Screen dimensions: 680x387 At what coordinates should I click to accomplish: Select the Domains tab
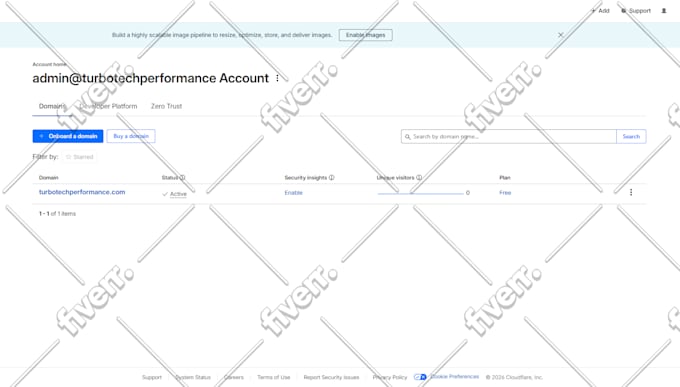(x=52, y=106)
